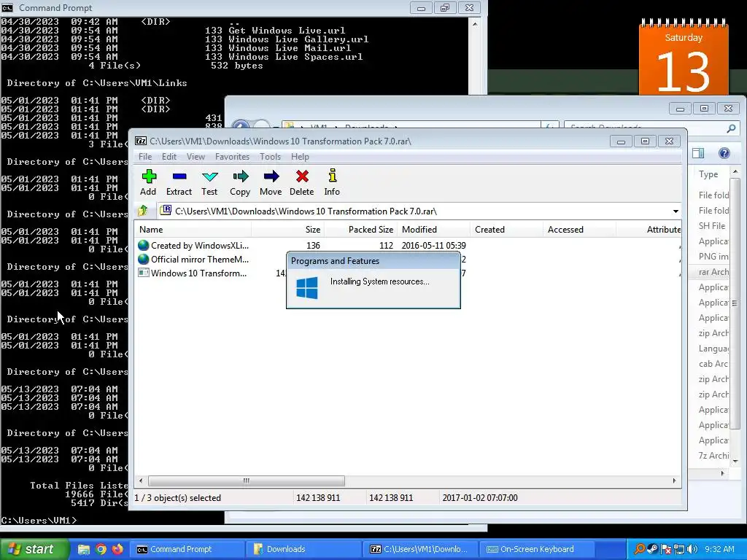Open the Favorites menu
The width and height of the screenshot is (747, 560).
pyautogui.click(x=232, y=157)
